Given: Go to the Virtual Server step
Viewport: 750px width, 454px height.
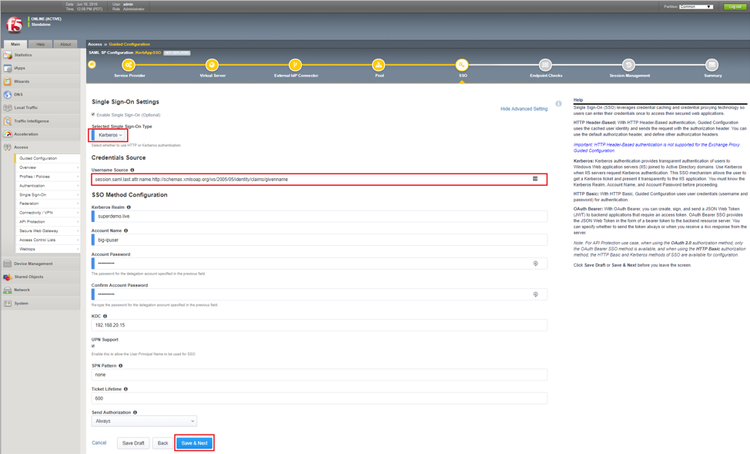Looking at the screenshot, I should tap(212, 65).
